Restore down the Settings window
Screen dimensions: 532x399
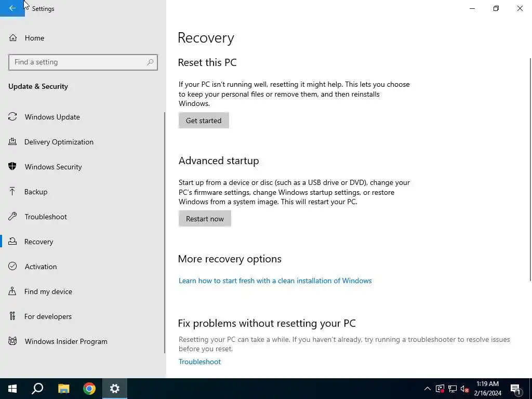click(x=496, y=8)
